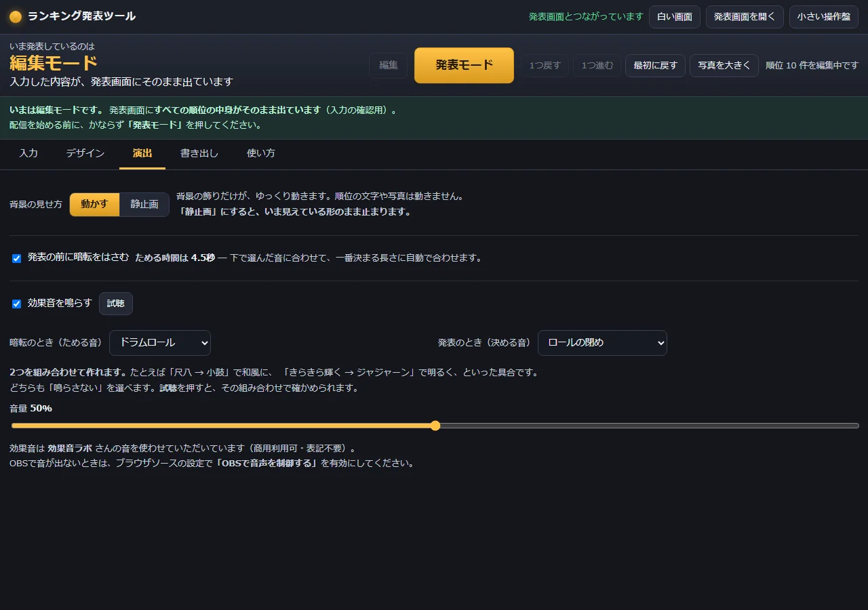Click the 最初に戻す button

pyautogui.click(x=655, y=66)
